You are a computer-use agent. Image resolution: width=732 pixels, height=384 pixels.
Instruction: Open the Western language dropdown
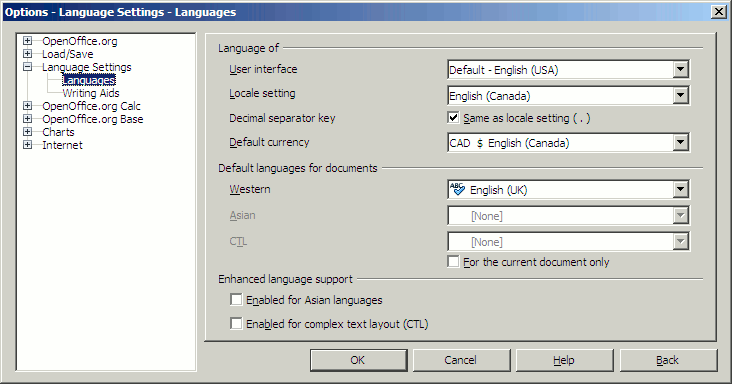coord(680,189)
